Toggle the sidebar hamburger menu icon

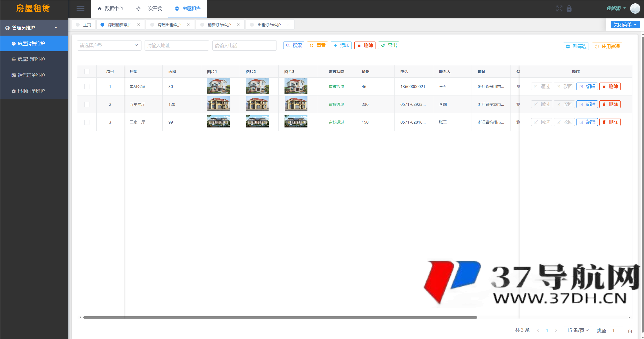(x=80, y=9)
